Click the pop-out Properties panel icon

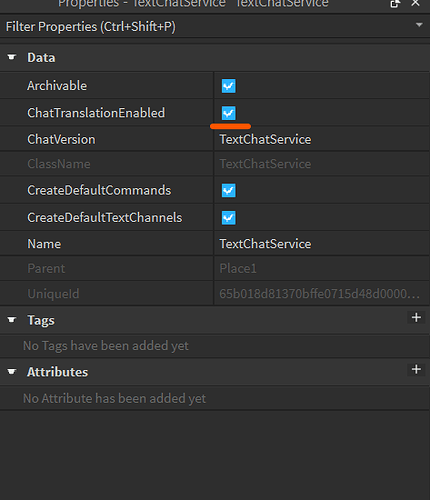395,3
